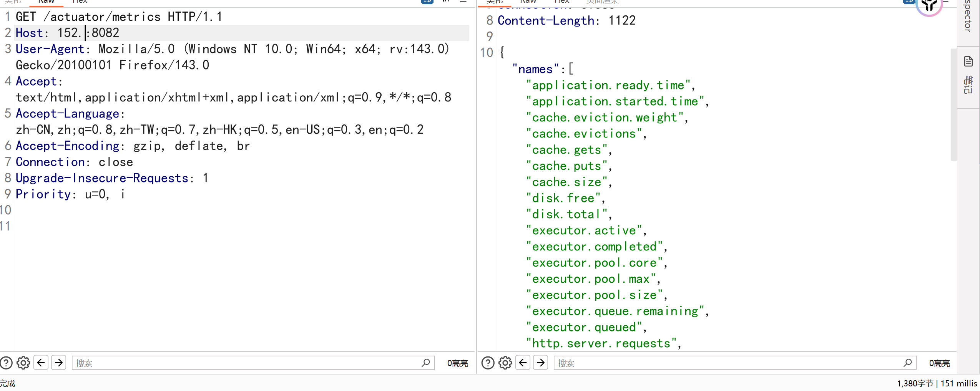Click the help icon under the request
Image resolution: width=980 pixels, height=391 pixels.
(x=6, y=363)
